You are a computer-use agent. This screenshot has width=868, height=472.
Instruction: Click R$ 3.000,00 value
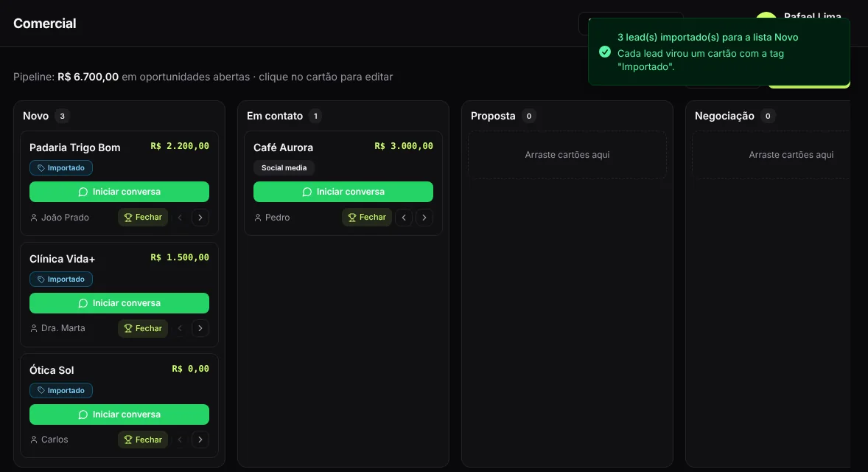(x=404, y=146)
